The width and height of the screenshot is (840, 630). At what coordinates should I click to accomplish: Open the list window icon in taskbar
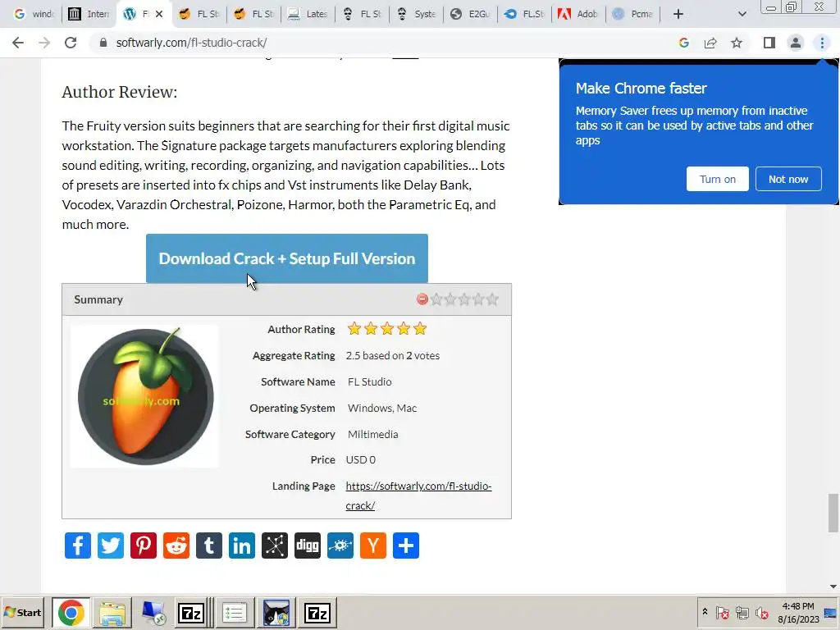click(234, 613)
